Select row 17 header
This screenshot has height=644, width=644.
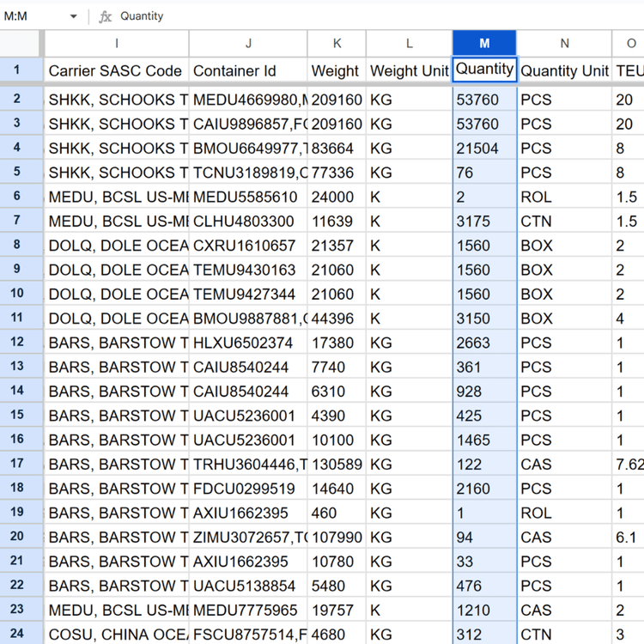point(21,464)
